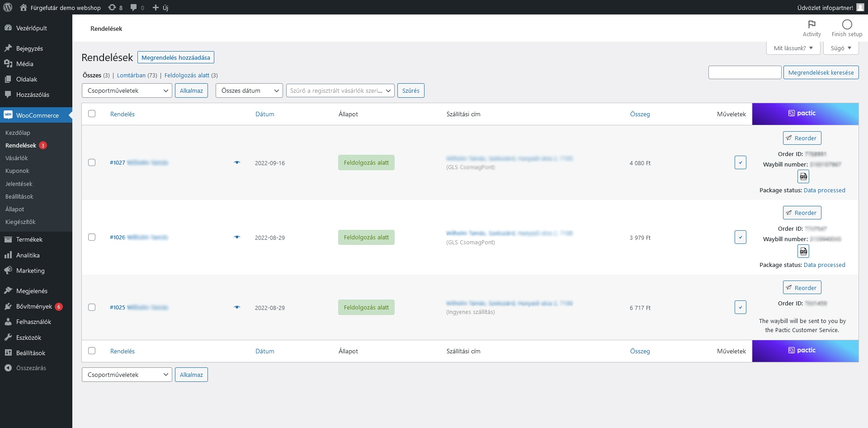Viewport: 868px width, 428px height.
Task: Open the Összes dátum date filter
Action: pos(249,90)
